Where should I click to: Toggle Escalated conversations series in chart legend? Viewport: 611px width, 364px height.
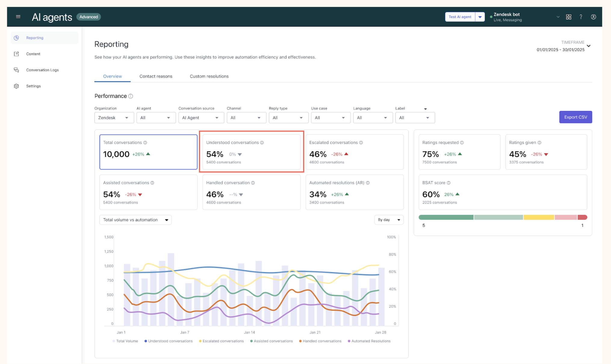coord(221,341)
